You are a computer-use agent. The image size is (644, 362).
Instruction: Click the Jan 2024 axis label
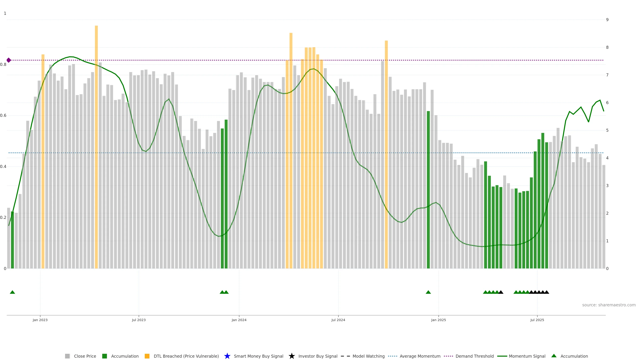click(239, 320)
